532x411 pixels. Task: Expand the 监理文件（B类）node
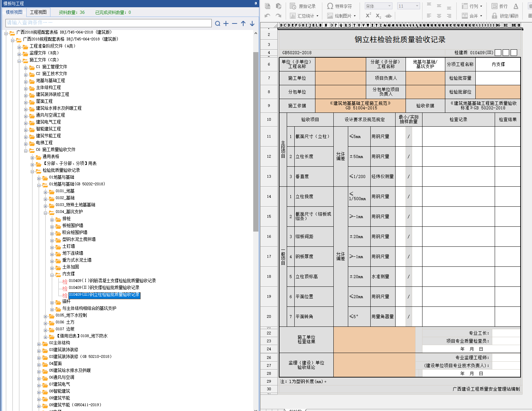click(x=19, y=54)
